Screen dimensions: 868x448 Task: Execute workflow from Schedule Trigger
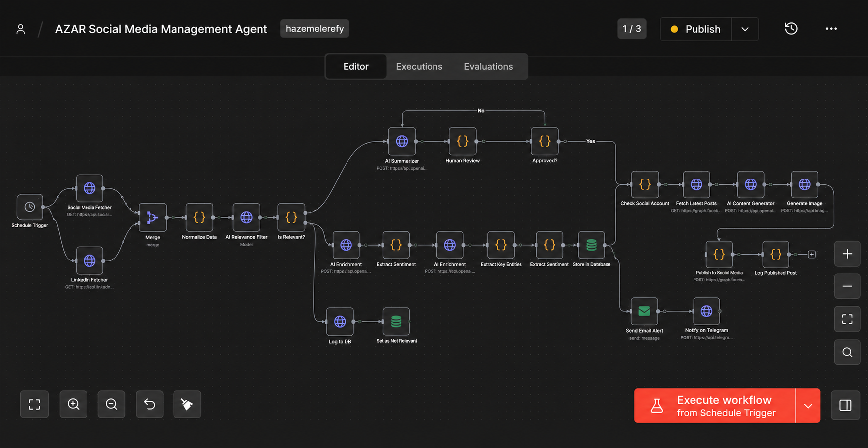[x=715, y=406]
